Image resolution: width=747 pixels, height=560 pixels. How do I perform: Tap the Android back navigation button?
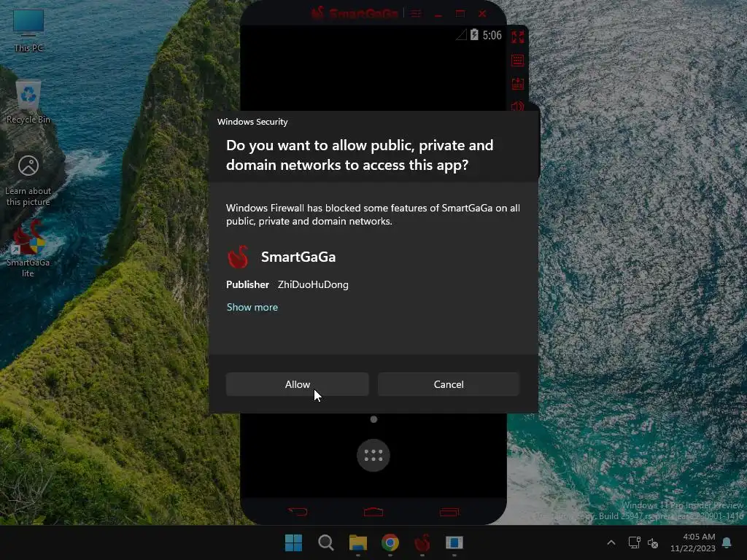(298, 512)
